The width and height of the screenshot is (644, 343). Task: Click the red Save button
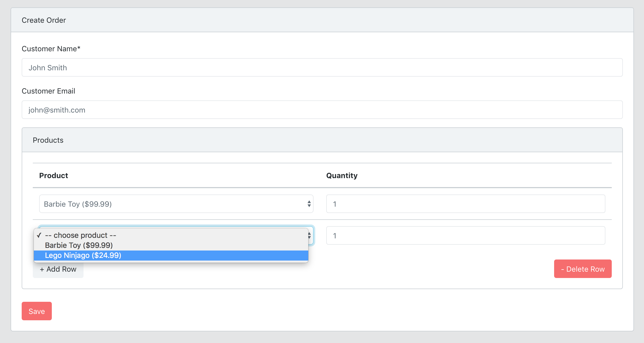point(36,311)
